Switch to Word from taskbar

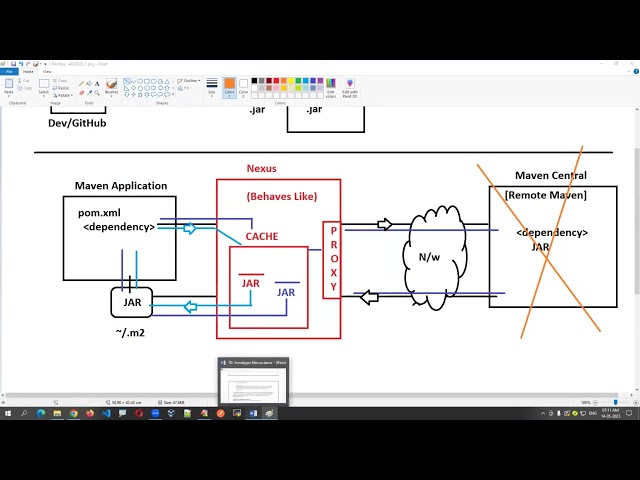[x=253, y=413]
